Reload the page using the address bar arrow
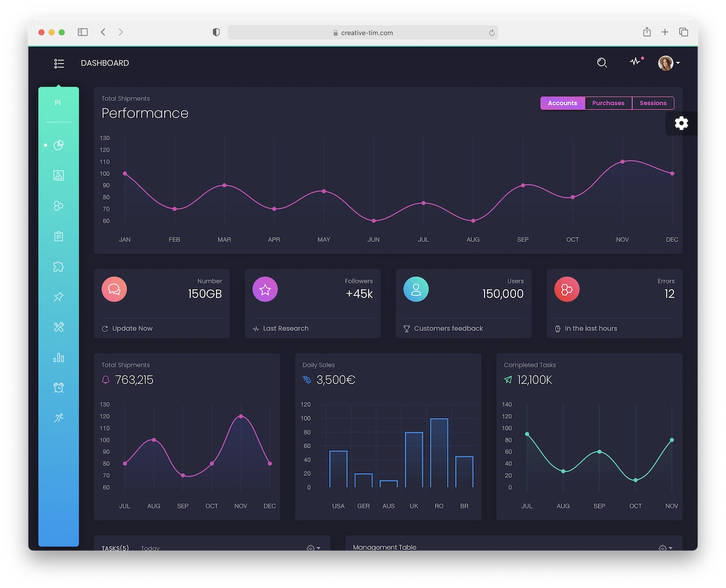726x588 pixels. pos(492,33)
